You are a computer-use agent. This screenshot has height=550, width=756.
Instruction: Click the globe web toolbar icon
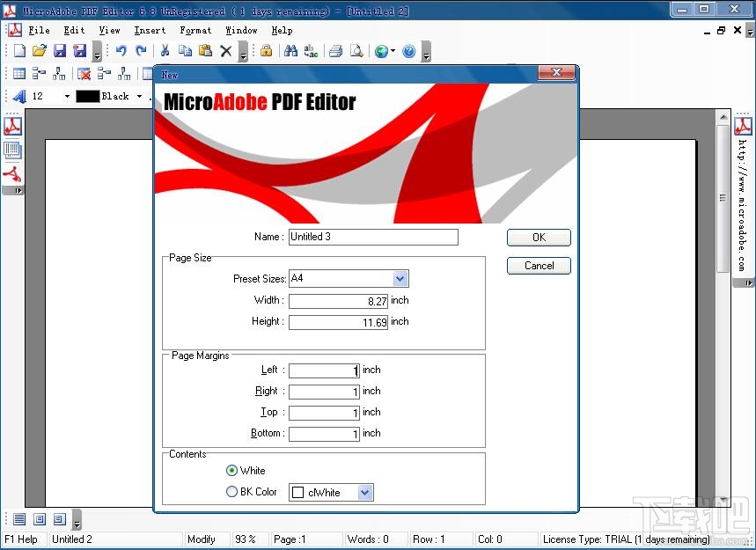point(381,52)
